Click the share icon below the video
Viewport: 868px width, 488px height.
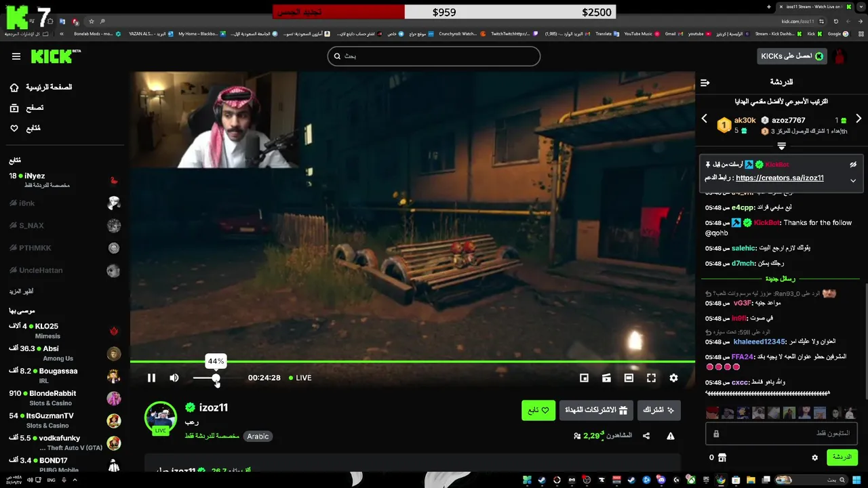pyautogui.click(x=646, y=436)
